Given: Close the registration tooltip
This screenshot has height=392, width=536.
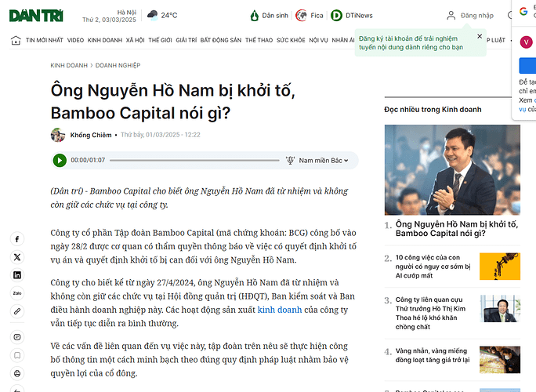Looking at the screenshot, I should pyautogui.click(x=480, y=36).
